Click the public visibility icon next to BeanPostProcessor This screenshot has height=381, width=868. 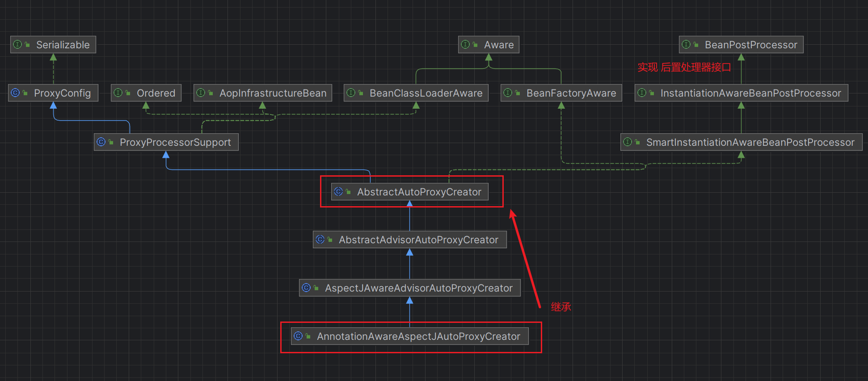pyautogui.click(x=696, y=44)
